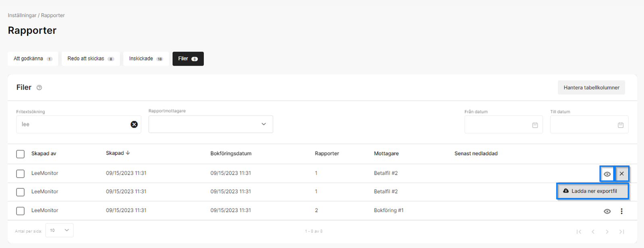This screenshot has width=644, height=248.
Task: Sort by Skapad column arrow
Action: pos(128,153)
